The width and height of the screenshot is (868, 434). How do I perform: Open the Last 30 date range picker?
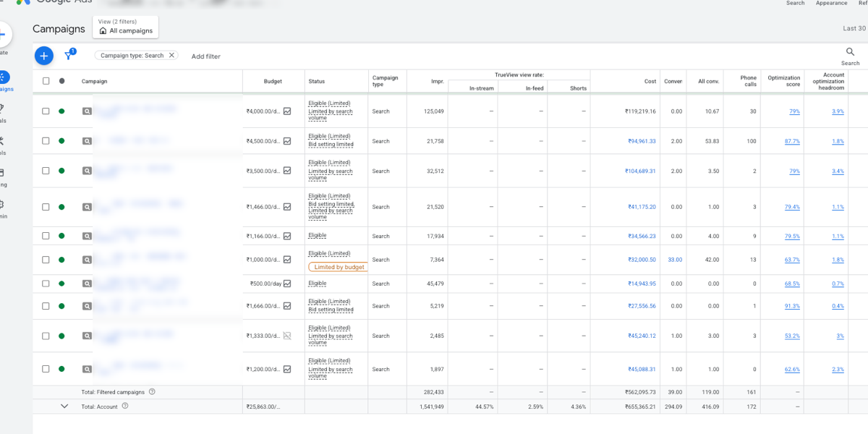point(855,28)
